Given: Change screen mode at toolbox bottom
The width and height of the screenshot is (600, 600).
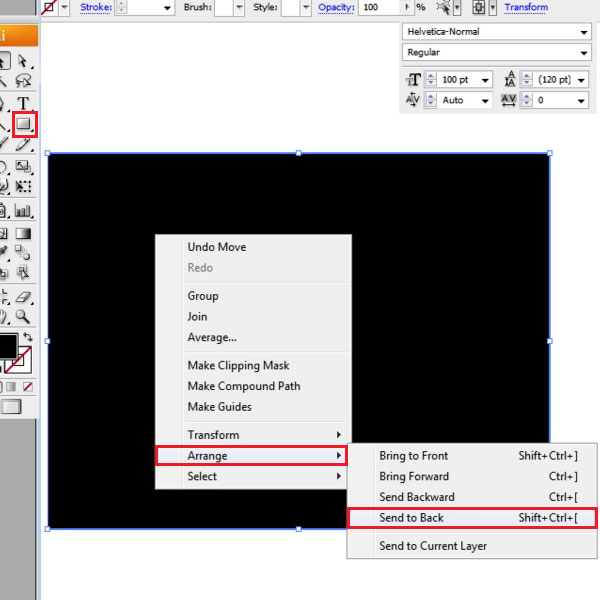Looking at the screenshot, I should (11, 406).
